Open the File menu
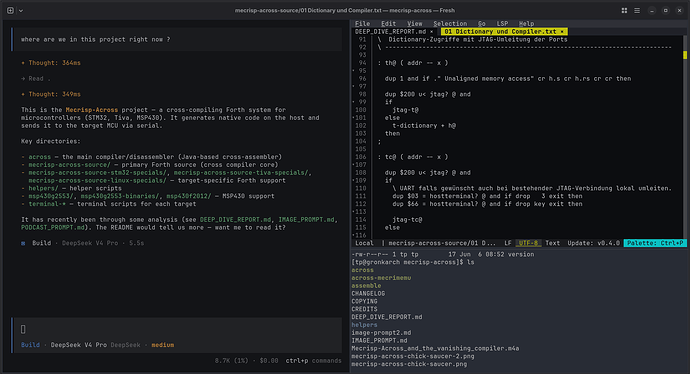This screenshot has height=374, width=690. [x=363, y=24]
